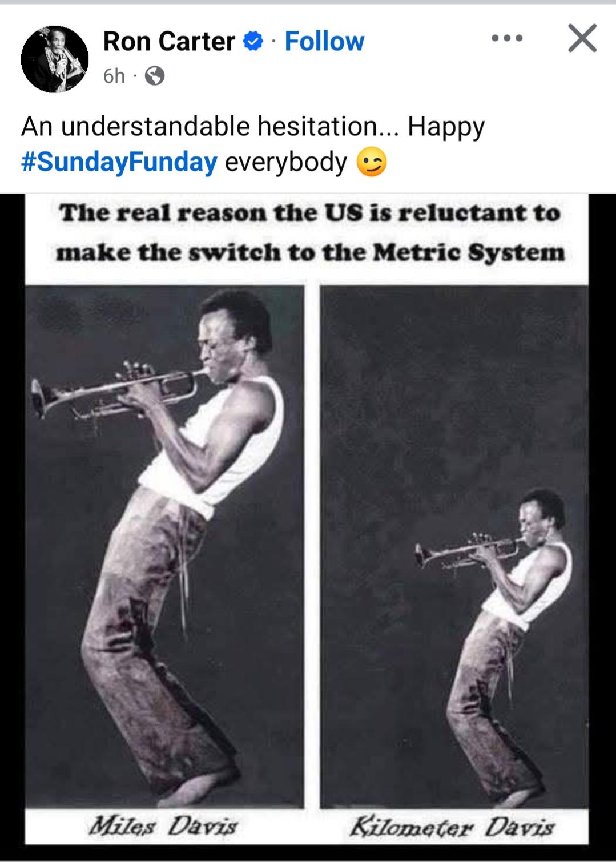Open the #SundayFunday hashtag

119,162
